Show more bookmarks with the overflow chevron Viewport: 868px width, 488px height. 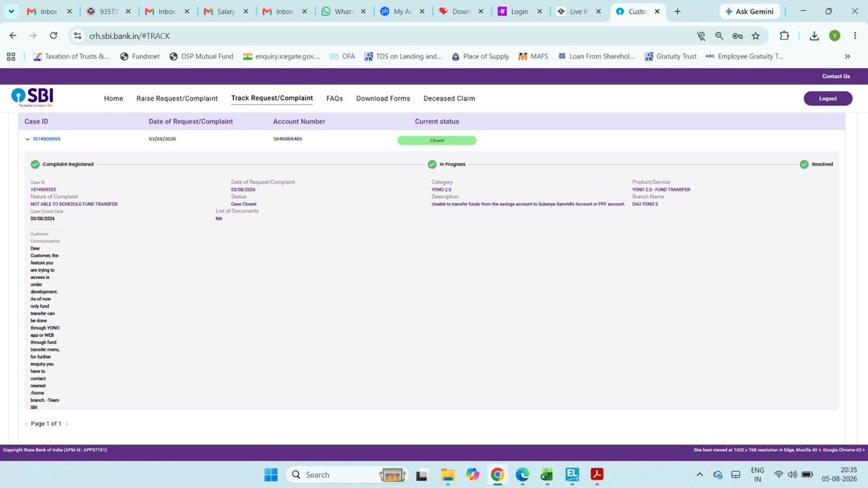tap(847, 56)
